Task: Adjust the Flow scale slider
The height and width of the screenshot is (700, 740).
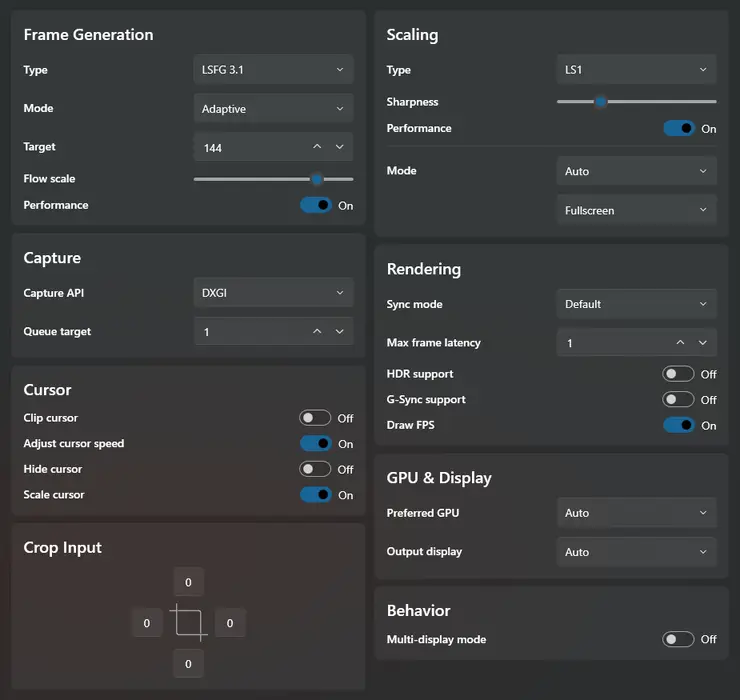Action: click(x=273, y=179)
